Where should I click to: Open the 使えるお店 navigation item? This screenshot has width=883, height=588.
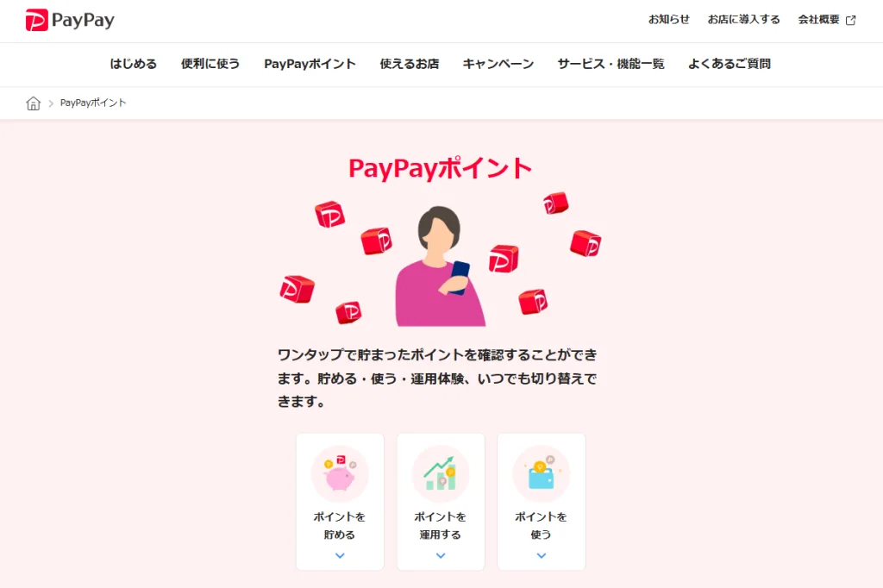coord(410,64)
